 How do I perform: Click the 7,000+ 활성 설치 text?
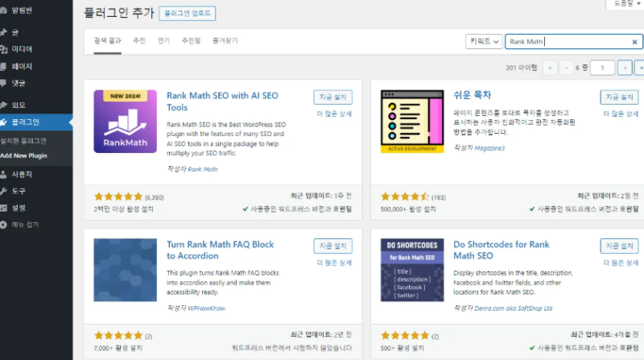[x=118, y=348]
